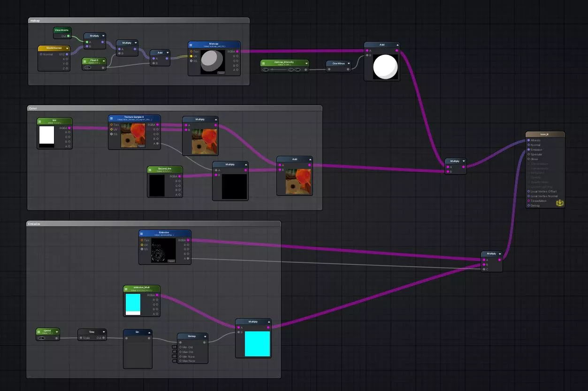Image resolution: width=588 pixels, height=391 pixels.
Task: Click the Emission port on toon_lit node
Action: (528, 150)
